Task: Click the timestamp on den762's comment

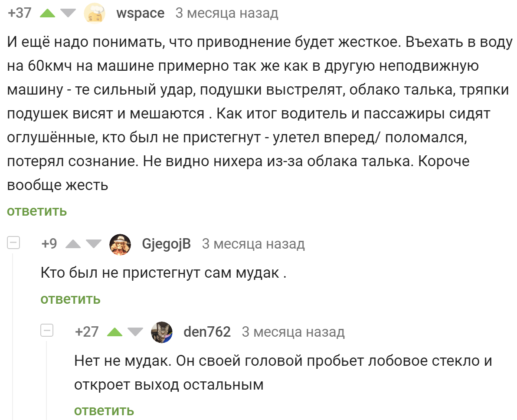Action: (x=293, y=332)
